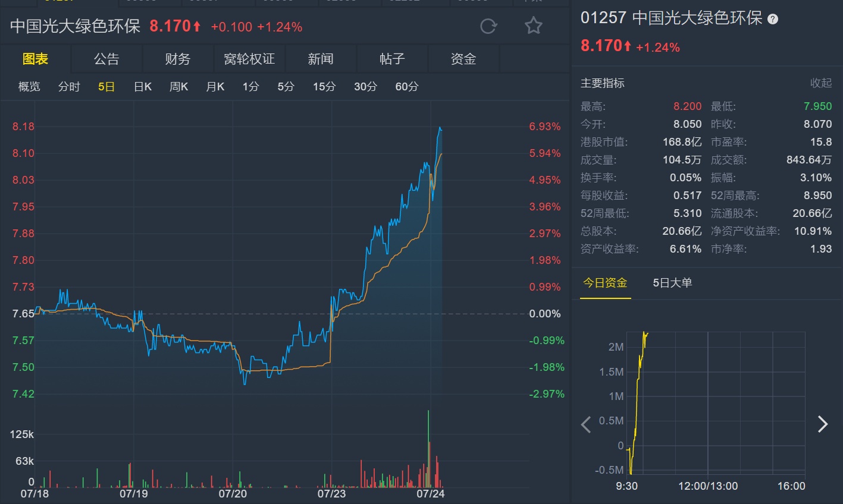Image resolution: width=843 pixels, height=504 pixels.
Task: Select the 周K chart period
Action: tap(178, 87)
